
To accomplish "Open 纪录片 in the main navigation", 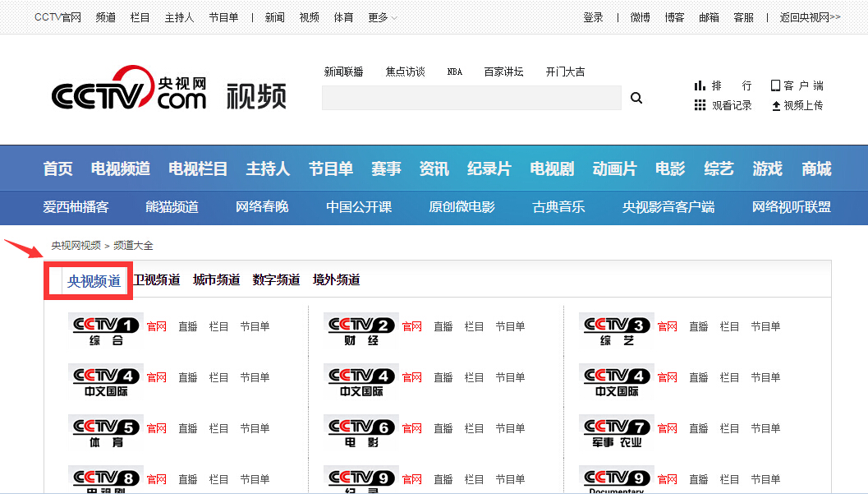I will pos(489,169).
